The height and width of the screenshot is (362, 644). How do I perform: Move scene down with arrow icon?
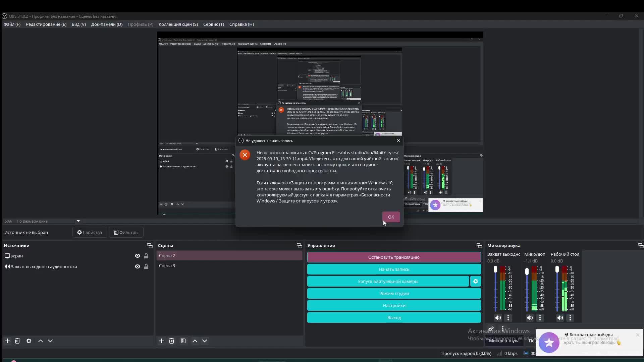(x=205, y=341)
